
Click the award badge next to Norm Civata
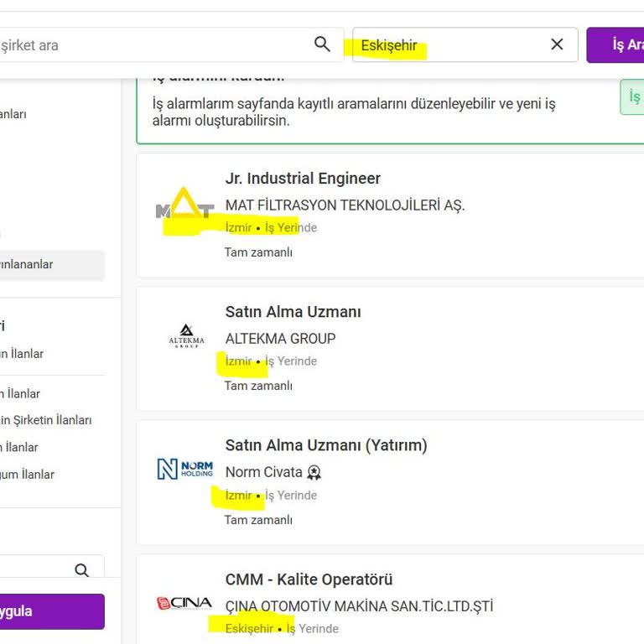314,473
